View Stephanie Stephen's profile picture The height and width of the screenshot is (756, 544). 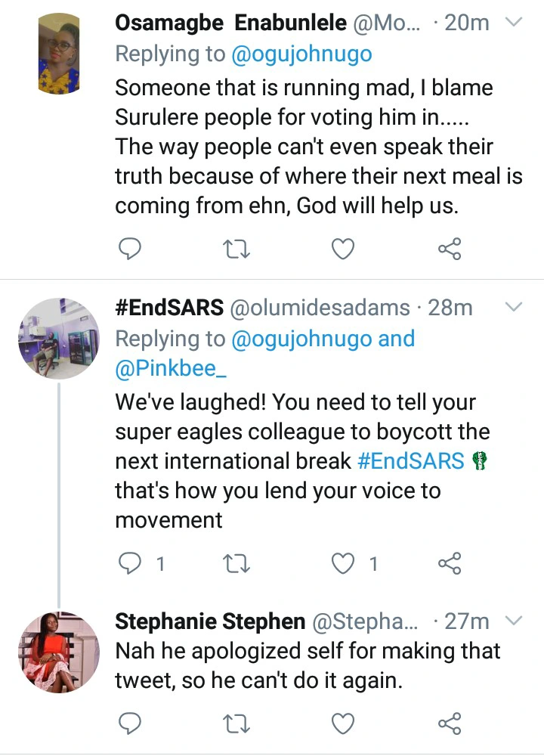(x=59, y=652)
